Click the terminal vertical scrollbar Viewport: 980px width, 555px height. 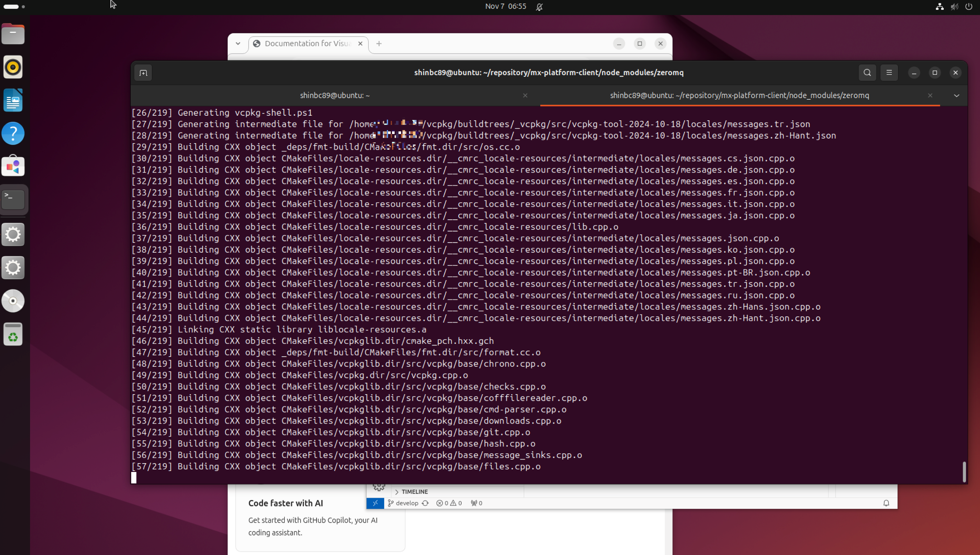(964, 472)
